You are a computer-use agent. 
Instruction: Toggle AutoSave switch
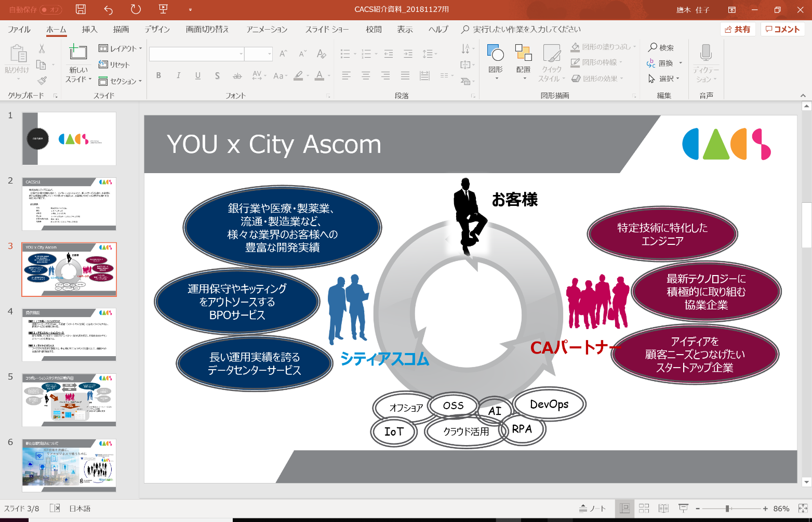pyautogui.click(x=51, y=9)
